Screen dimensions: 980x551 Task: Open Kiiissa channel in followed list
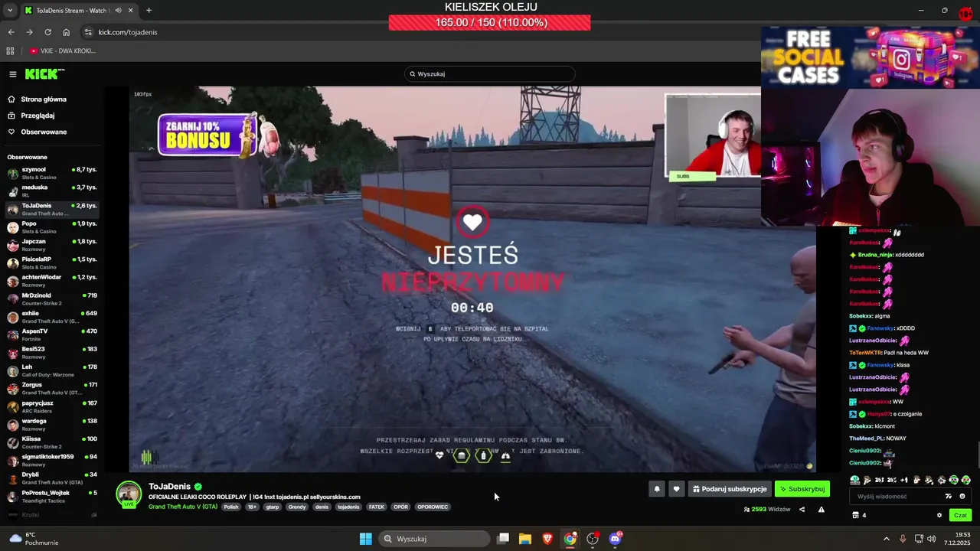(x=52, y=442)
